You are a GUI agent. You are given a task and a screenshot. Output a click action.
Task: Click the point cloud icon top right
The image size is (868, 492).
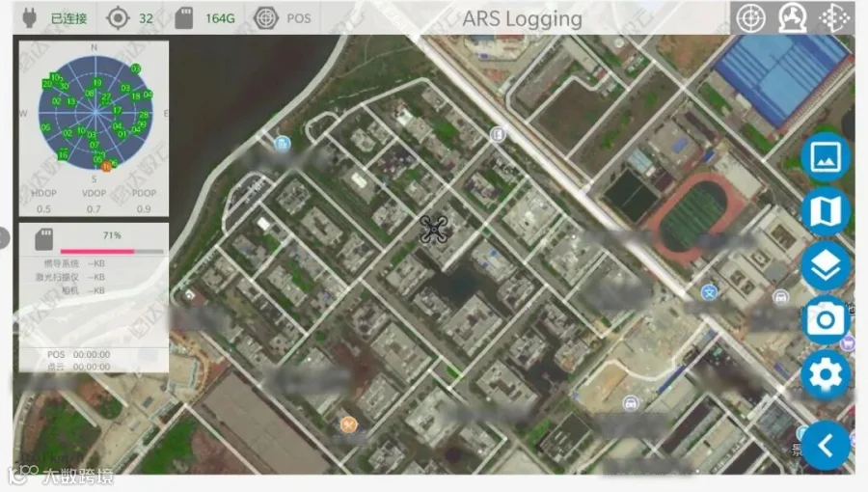click(834, 18)
